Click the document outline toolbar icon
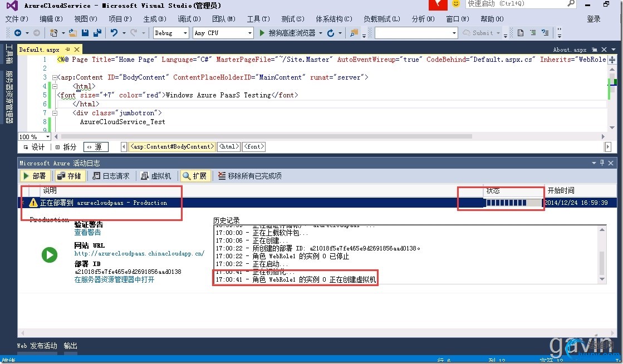The height and width of the screenshot is (364, 623). point(521,33)
